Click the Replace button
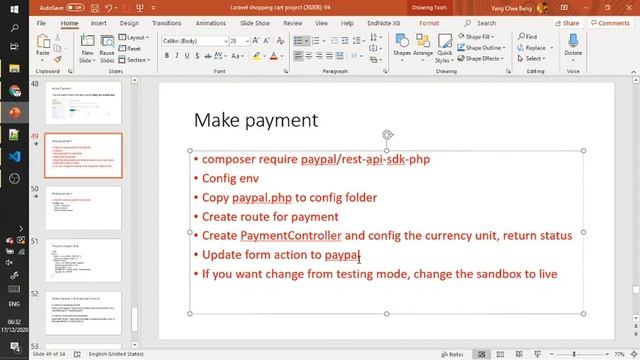This screenshot has height=360, width=640. pyautogui.click(x=536, y=48)
